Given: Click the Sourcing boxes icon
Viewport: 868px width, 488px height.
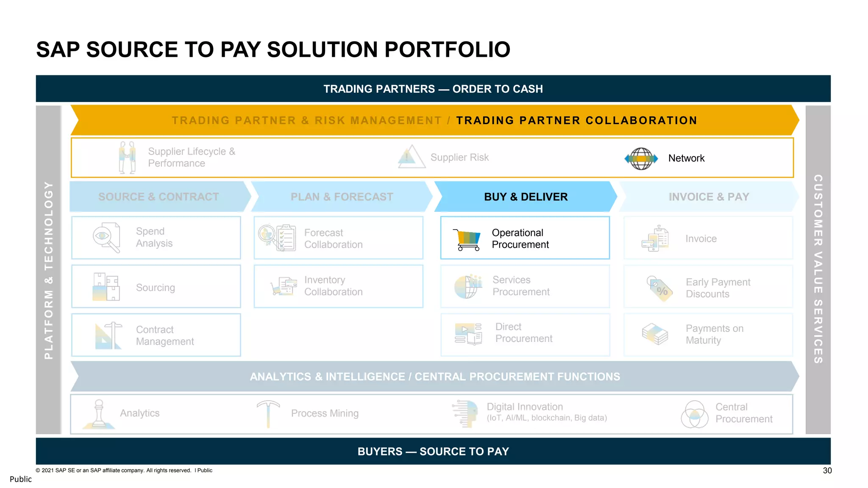Looking at the screenshot, I should click(x=106, y=287).
